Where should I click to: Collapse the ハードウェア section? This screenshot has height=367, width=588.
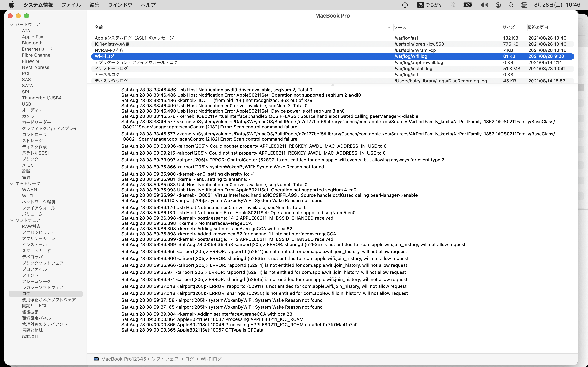(12, 24)
